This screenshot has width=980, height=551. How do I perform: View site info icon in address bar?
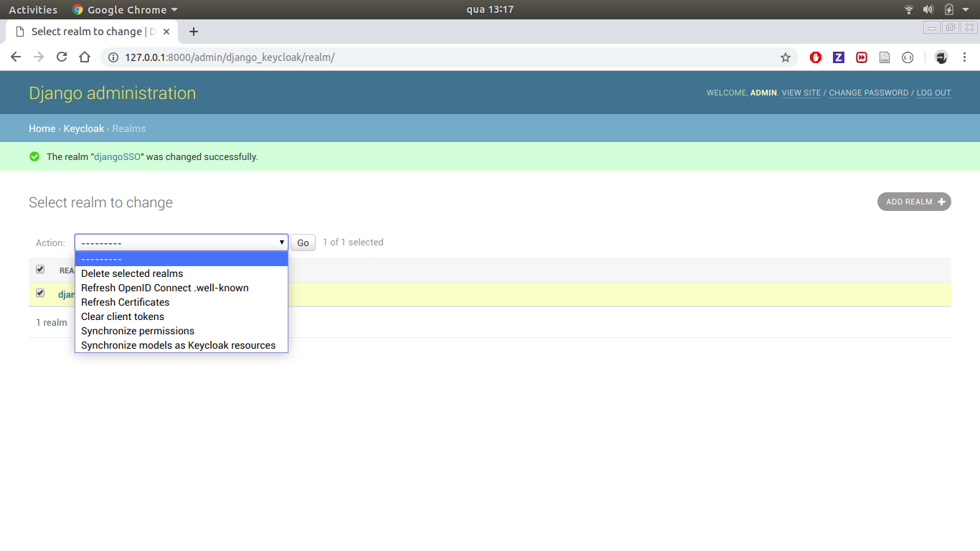tap(113, 57)
